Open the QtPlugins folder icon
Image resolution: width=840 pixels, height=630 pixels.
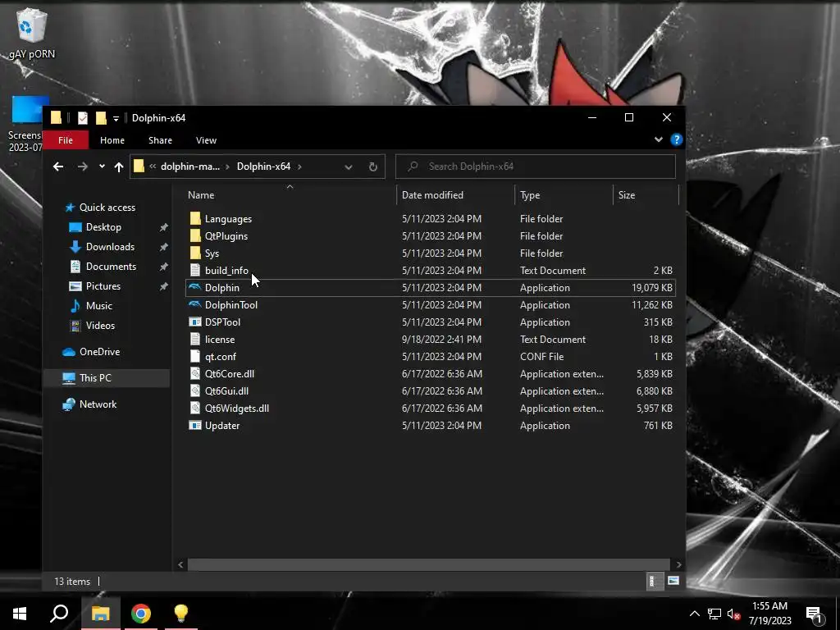pyautogui.click(x=195, y=235)
